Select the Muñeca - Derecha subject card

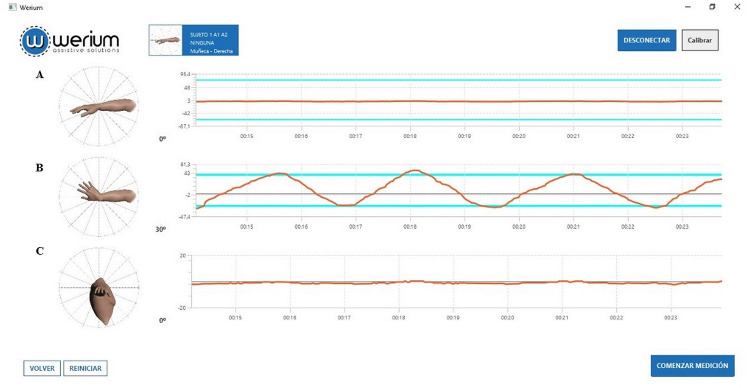pos(194,41)
